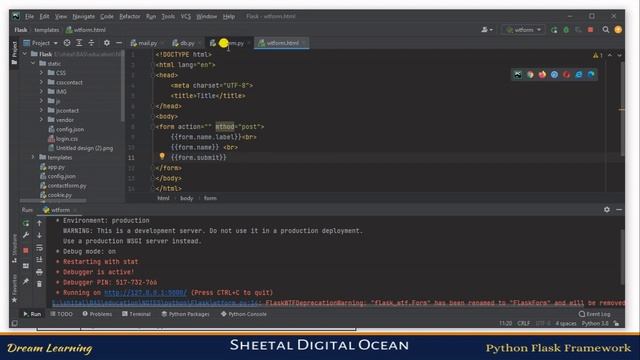Image resolution: width=640 pixels, height=360 pixels.
Task: Open Project panel settings gear
Action: pos(107,43)
